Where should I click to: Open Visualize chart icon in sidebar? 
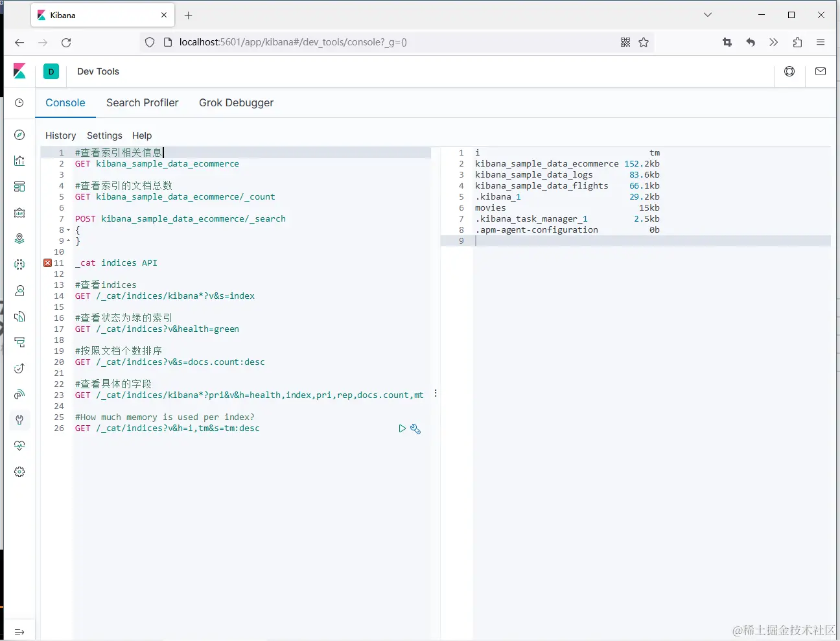[x=19, y=161]
